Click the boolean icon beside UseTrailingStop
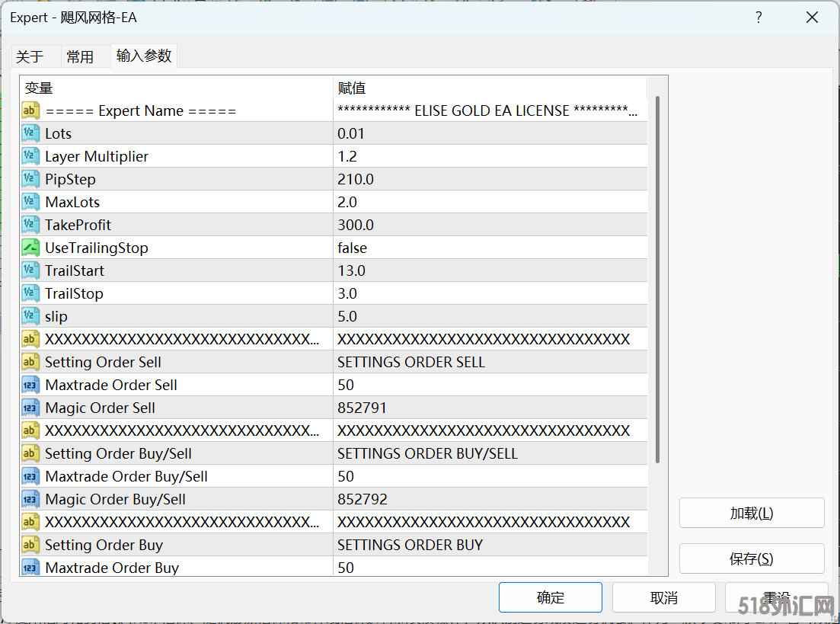Viewport: 840px width, 624px height. tap(30, 248)
